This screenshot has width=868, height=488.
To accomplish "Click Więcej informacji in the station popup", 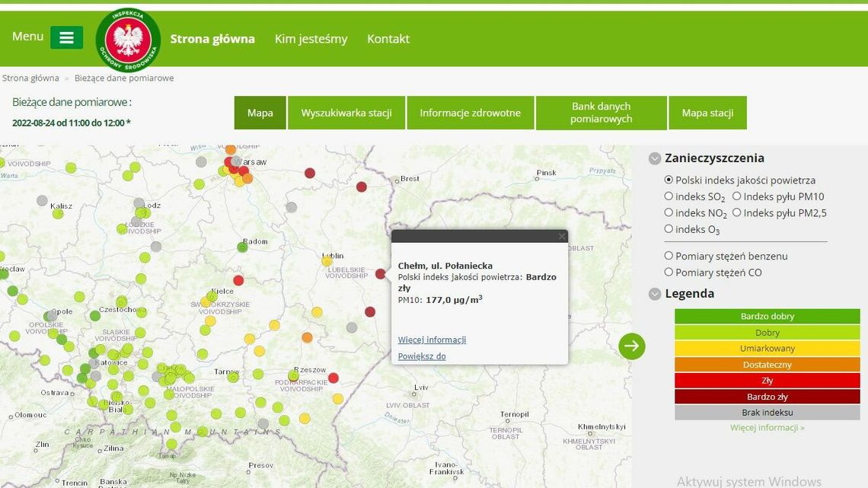I will [x=432, y=339].
